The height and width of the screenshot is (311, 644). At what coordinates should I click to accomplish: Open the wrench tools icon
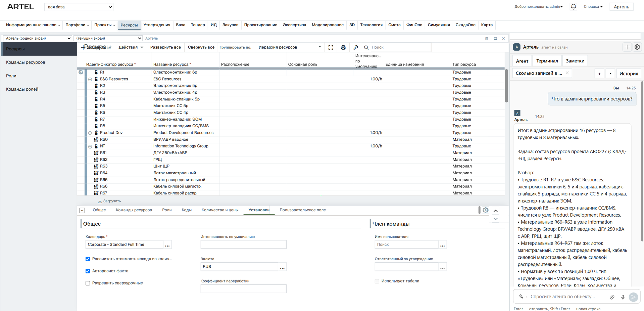coord(356,47)
